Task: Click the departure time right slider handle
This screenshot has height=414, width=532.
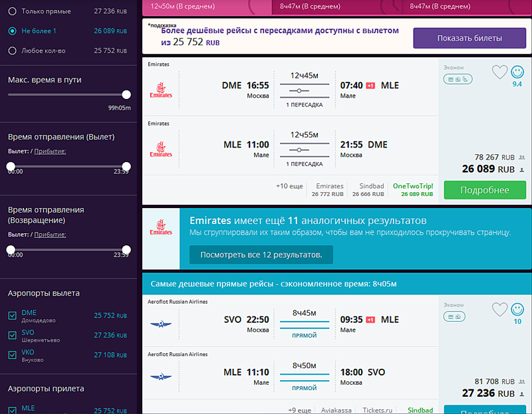Action: [126, 166]
